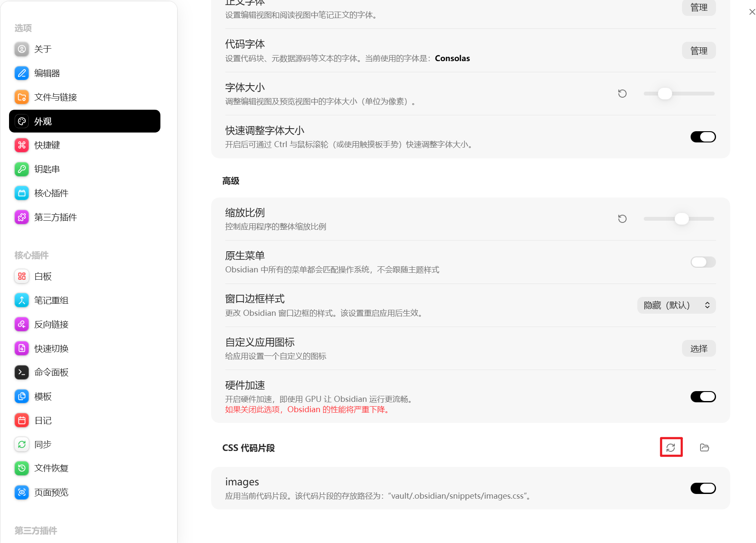Viewport: 756px width, 543px height.
Task: Open 文件恢复 settings with its icon
Action: click(22, 468)
